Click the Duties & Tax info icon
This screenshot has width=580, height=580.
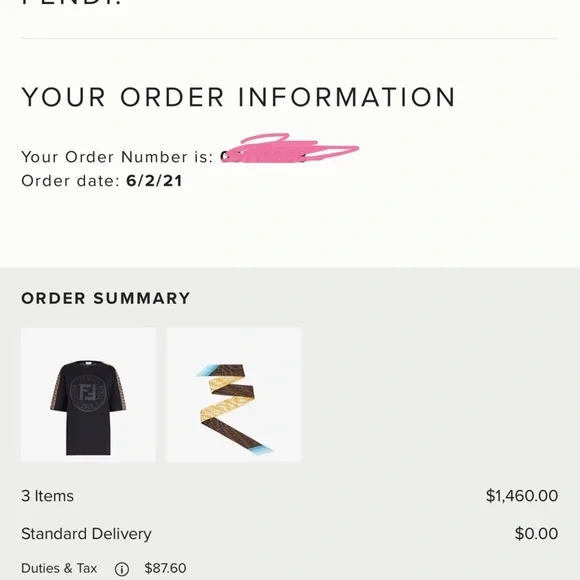pos(122,569)
